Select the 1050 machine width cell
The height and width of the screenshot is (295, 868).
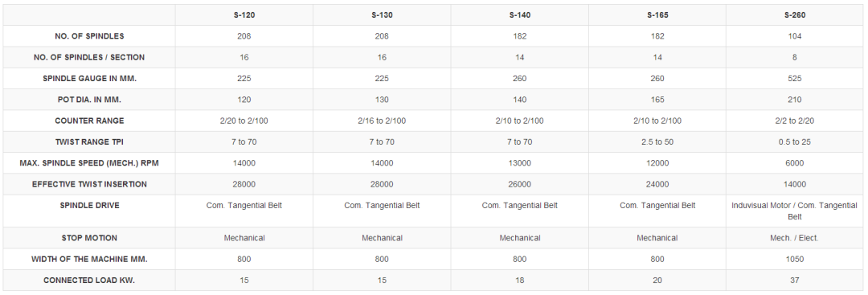click(x=794, y=259)
